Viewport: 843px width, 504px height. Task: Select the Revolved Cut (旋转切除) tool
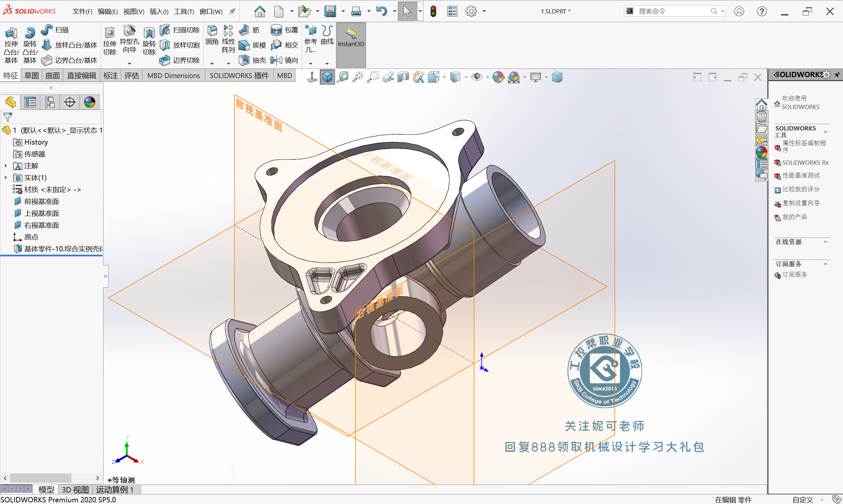tap(149, 41)
